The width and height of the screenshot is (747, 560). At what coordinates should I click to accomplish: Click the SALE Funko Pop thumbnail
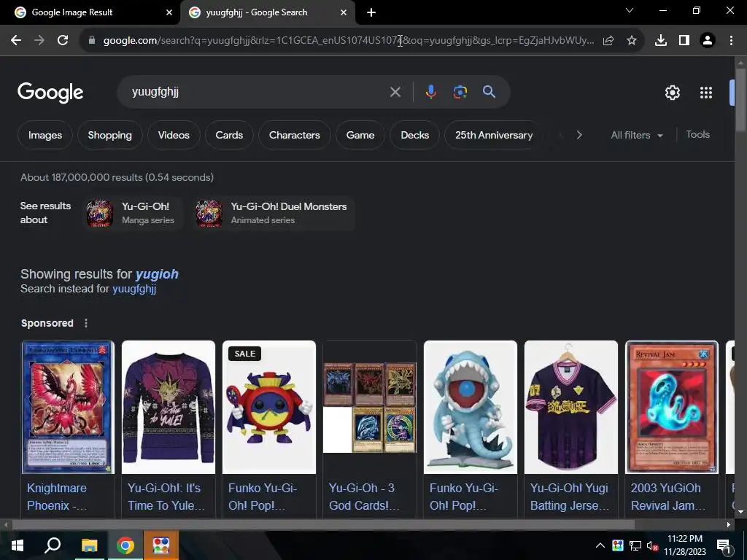coord(269,407)
